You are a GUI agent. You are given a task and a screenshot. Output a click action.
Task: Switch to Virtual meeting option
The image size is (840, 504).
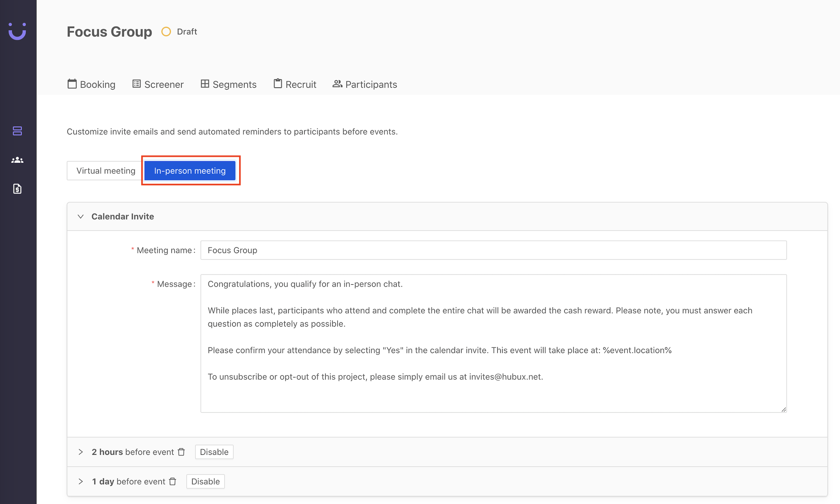[106, 170]
